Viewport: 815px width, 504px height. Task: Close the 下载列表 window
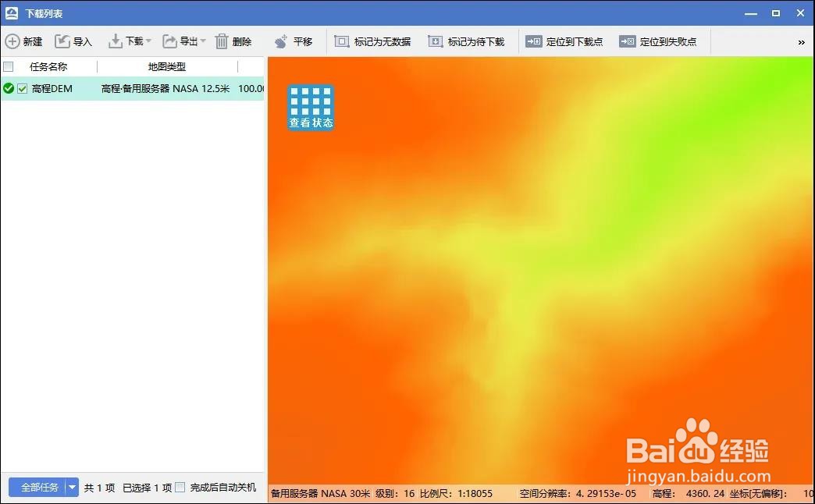(x=800, y=13)
